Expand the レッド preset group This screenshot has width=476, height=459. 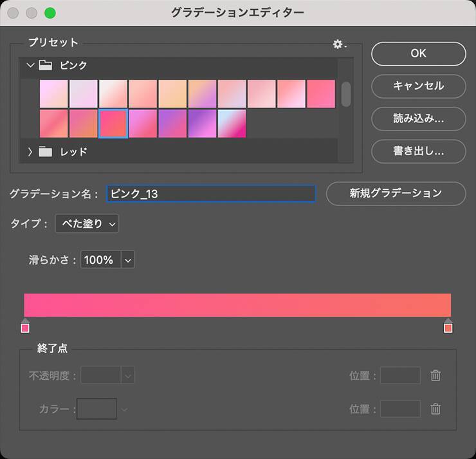tap(30, 152)
